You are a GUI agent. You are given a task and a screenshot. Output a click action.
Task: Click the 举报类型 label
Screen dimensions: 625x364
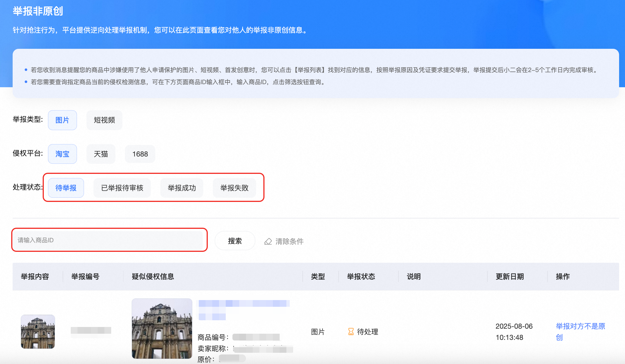pos(28,119)
